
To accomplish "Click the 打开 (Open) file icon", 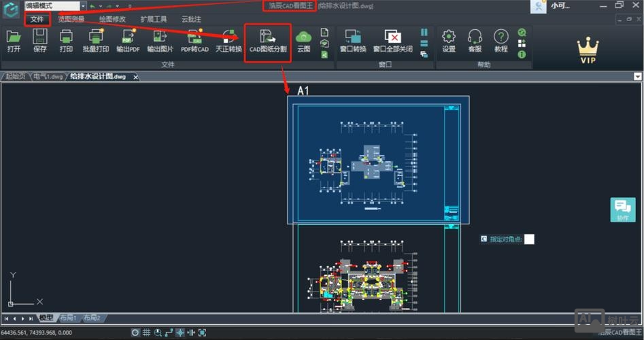I will tap(14, 41).
